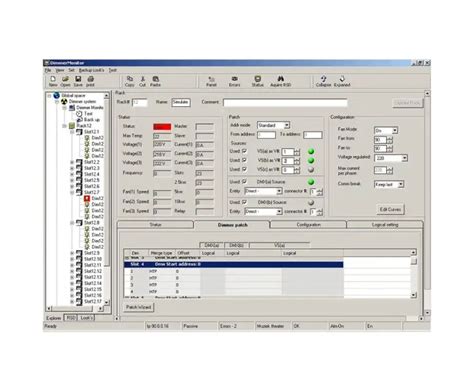Select the highlighted Slot 4 table row

[233, 264]
